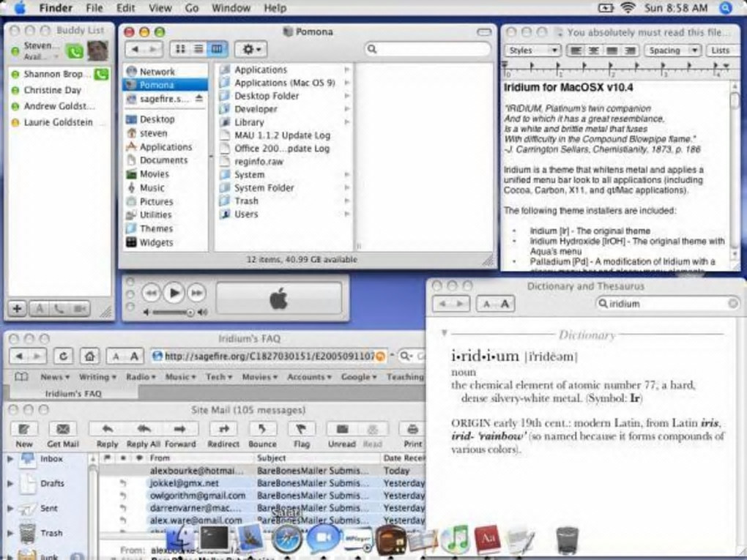Switch Finder to icon view
Image resolution: width=747 pixels, height=560 pixels.
pos(181,48)
